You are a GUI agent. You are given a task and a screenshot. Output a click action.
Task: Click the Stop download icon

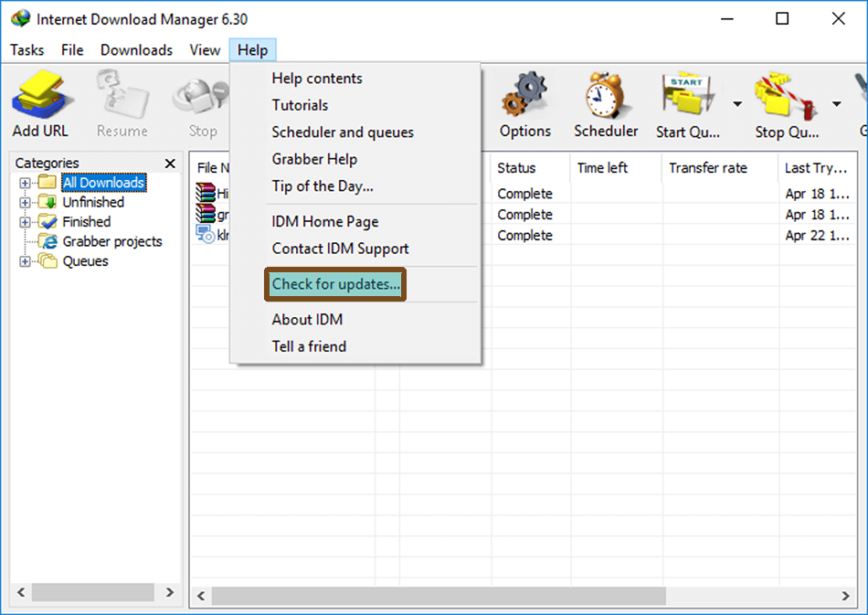(200, 101)
